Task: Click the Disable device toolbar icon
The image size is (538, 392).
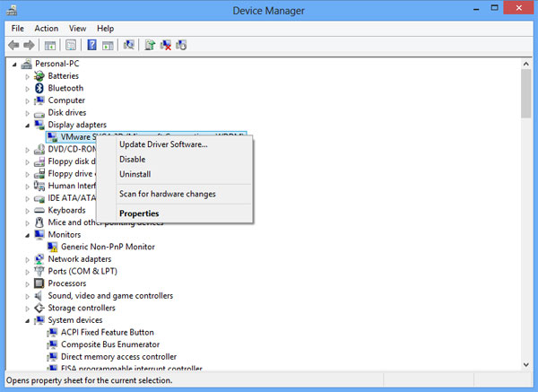Action: pos(182,45)
